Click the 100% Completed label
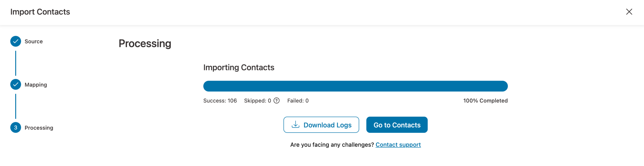The height and width of the screenshot is (166, 644). coord(486,101)
